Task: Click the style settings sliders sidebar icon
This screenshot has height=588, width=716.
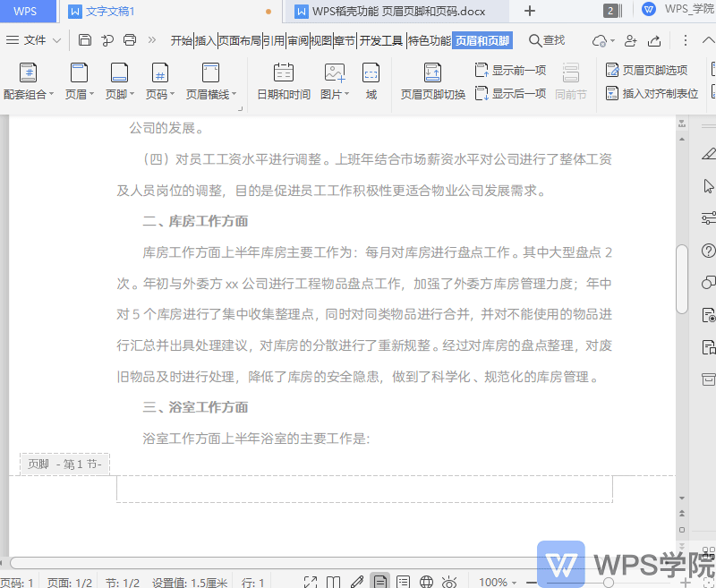Action: click(x=708, y=218)
